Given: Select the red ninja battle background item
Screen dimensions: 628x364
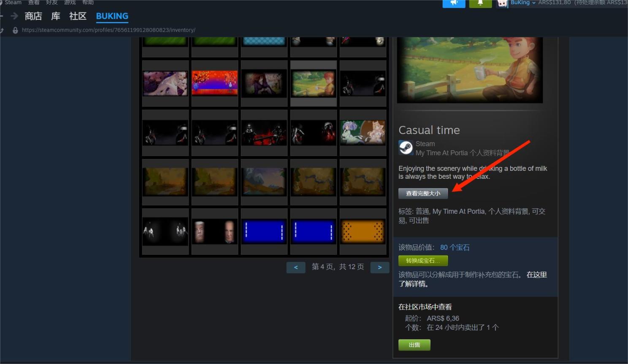Looking at the screenshot, I should tap(264, 132).
